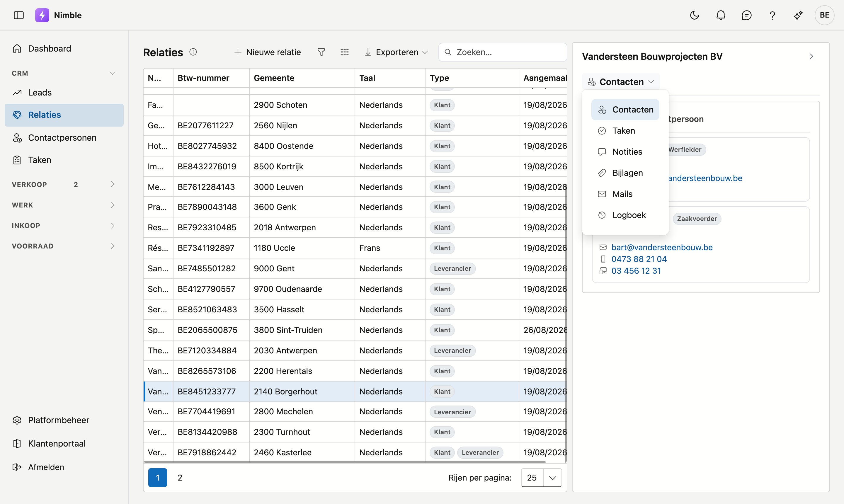844x504 pixels.
Task: Open the chat messages icon
Action: coord(746,15)
